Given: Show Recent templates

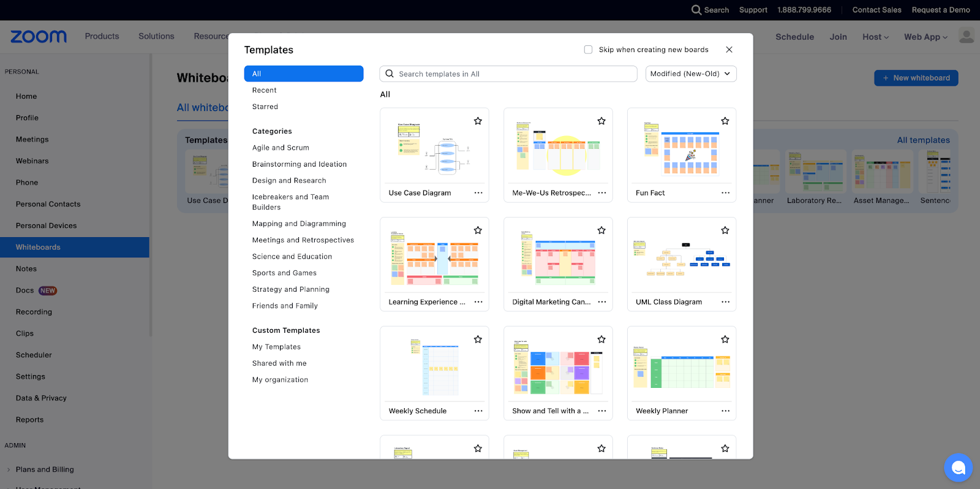Looking at the screenshot, I should [265, 90].
